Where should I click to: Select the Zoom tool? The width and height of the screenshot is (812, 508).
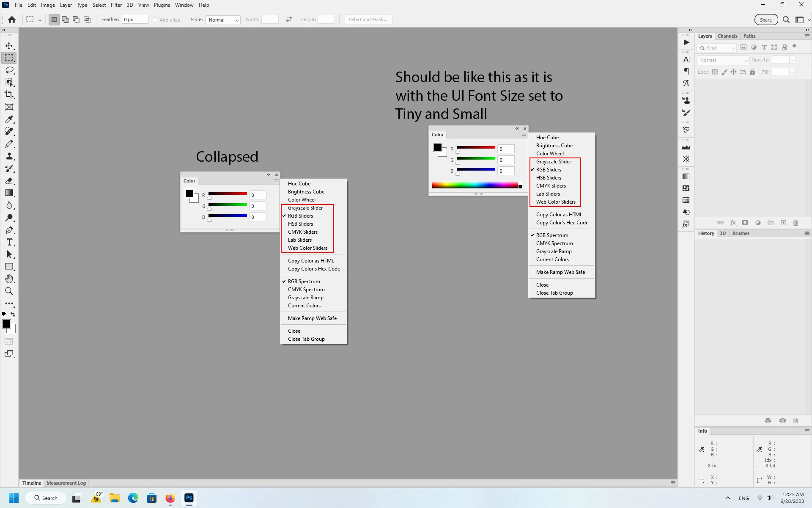point(9,291)
